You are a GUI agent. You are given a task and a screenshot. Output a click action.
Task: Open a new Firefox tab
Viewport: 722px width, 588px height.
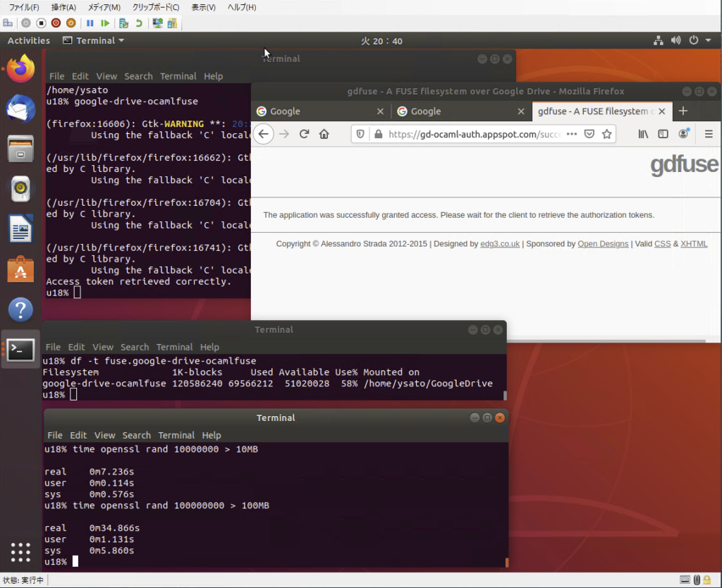point(683,111)
